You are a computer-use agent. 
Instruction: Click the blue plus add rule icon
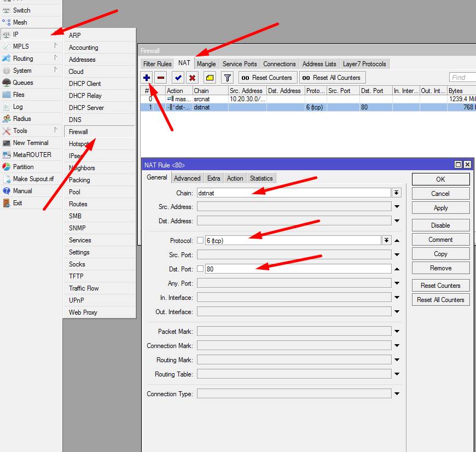[147, 78]
